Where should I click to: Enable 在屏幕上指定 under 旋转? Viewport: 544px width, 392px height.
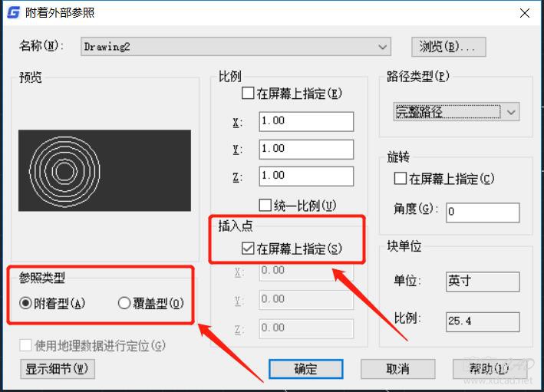pyautogui.click(x=400, y=179)
